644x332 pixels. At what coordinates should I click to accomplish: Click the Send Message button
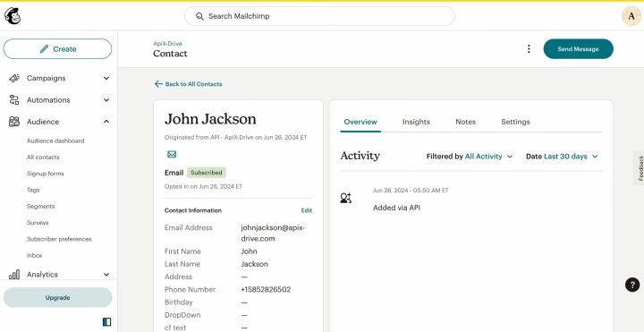click(x=579, y=49)
